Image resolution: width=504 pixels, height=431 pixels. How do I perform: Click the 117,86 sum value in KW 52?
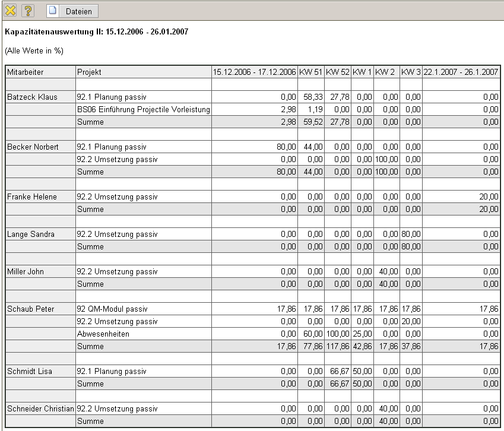[338, 346]
